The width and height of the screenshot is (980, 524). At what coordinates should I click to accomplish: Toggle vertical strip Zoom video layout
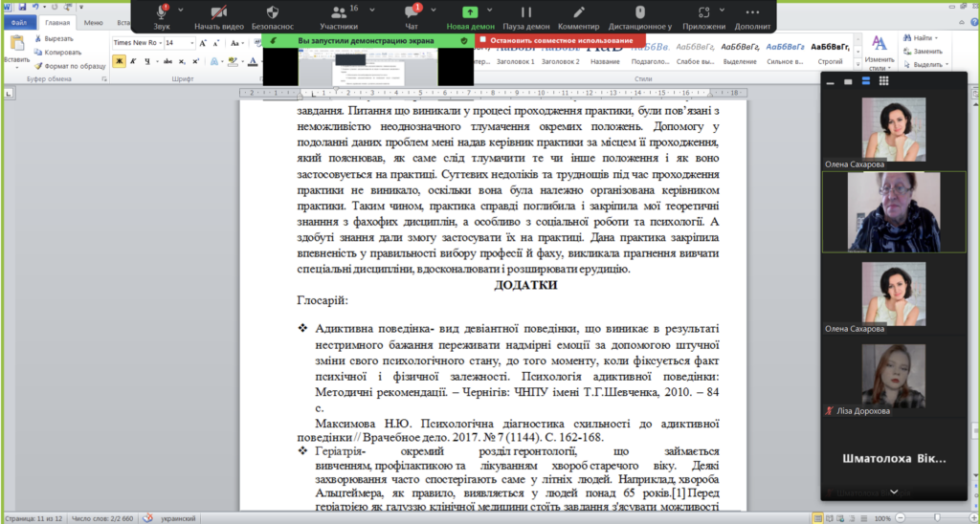865,80
